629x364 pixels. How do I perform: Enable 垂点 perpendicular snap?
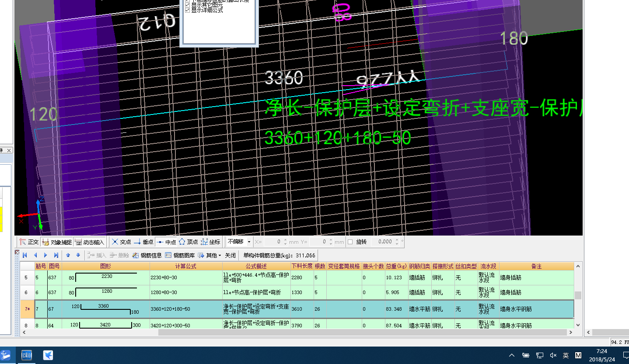click(x=143, y=242)
